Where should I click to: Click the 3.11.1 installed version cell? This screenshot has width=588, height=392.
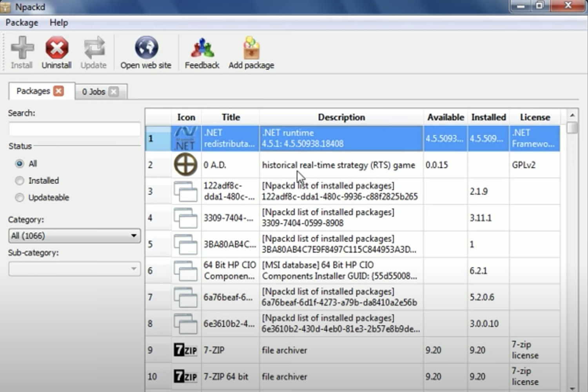tap(488, 218)
